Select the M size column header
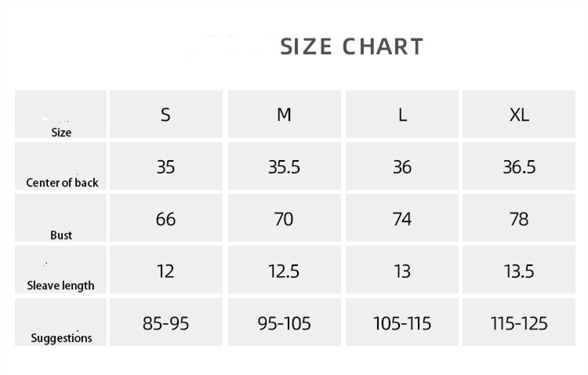 (284, 115)
